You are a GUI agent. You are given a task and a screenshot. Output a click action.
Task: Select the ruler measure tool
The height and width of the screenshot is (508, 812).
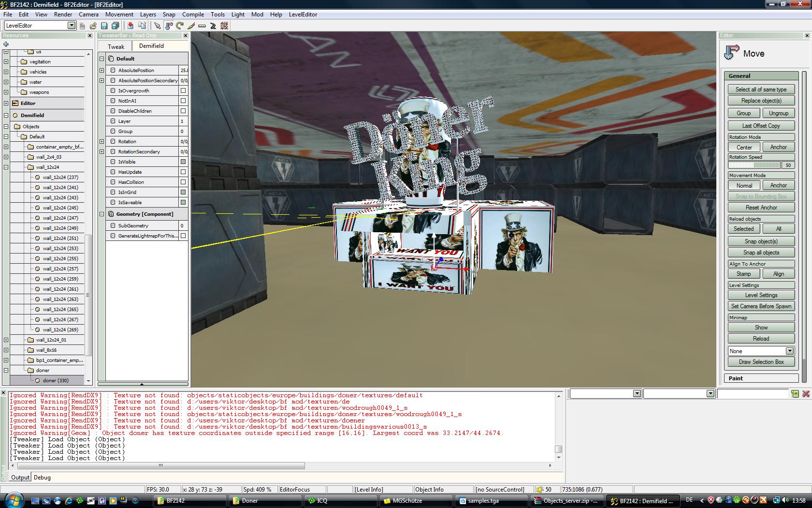click(x=202, y=26)
